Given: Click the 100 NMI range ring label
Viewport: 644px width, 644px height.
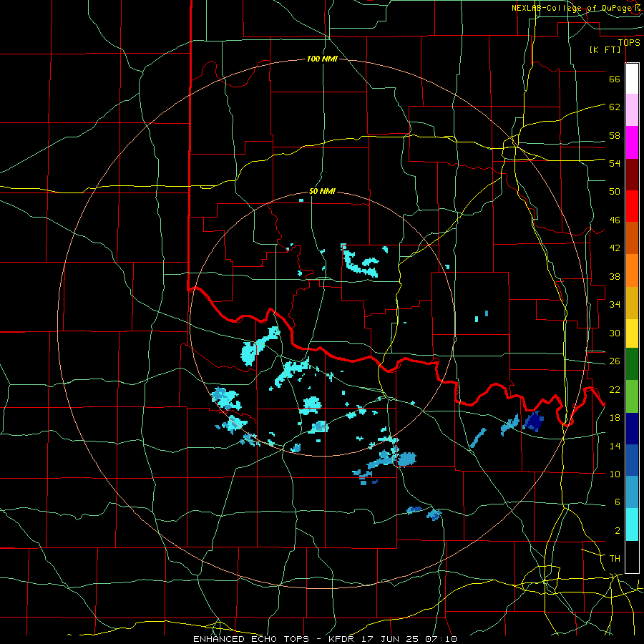Looking at the screenshot, I should 322,59.
